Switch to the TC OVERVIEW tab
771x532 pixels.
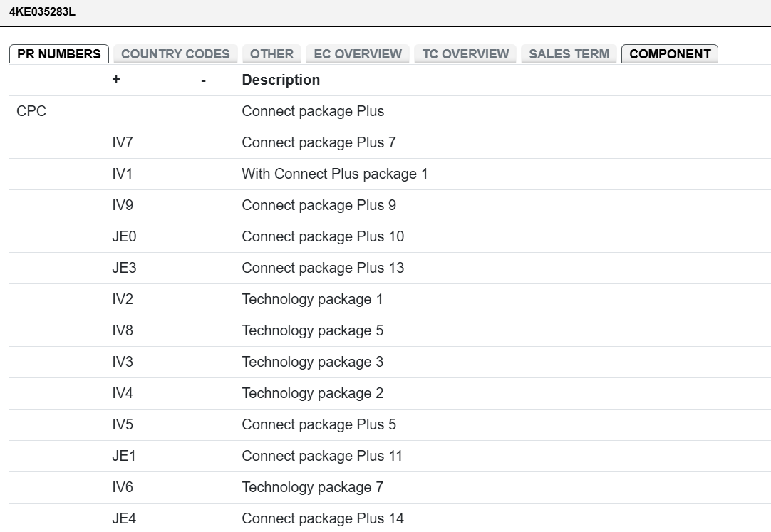pos(465,54)
